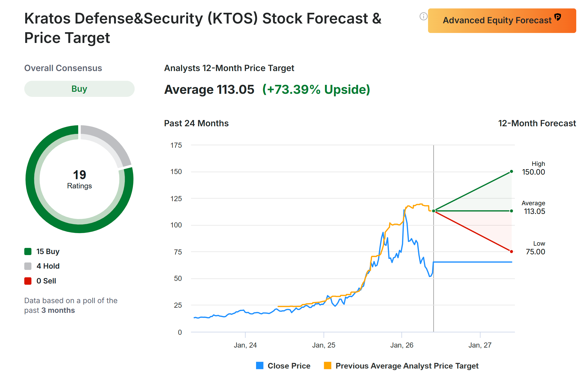
Task: Click the 'Analysts 12-Month Price Target' heading
Action: 229,68
